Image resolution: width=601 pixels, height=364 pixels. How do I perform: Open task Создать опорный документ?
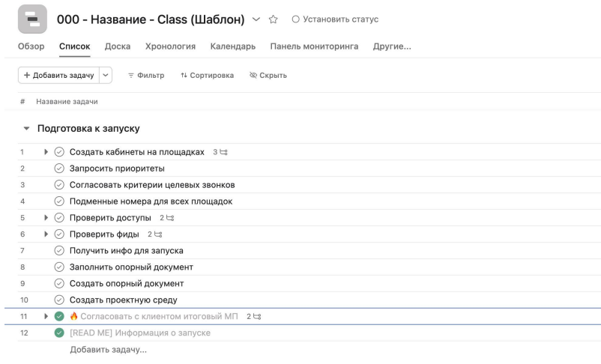click(127, 284)
